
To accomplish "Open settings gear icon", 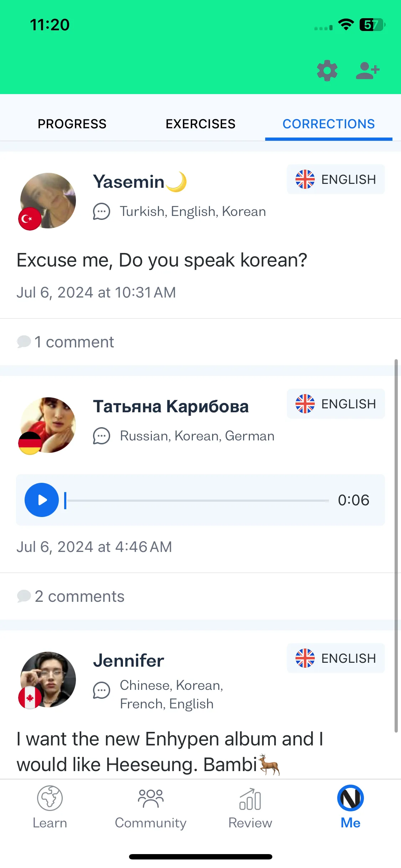I will pyautogui.click(x=327, y=71).
